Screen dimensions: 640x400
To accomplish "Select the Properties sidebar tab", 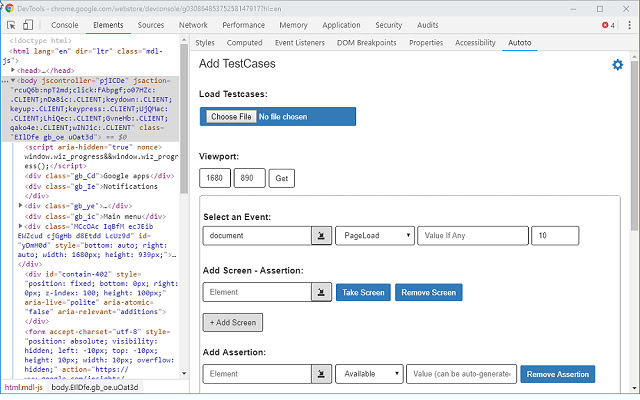I will (426, 42).
